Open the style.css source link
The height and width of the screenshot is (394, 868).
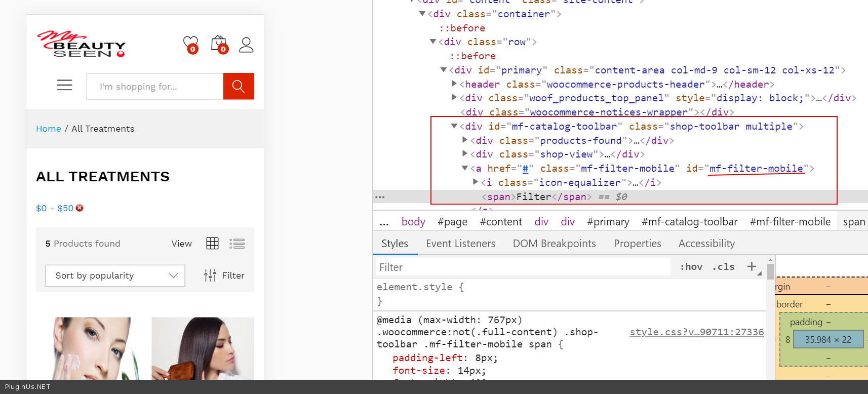[x=696, y=332]
